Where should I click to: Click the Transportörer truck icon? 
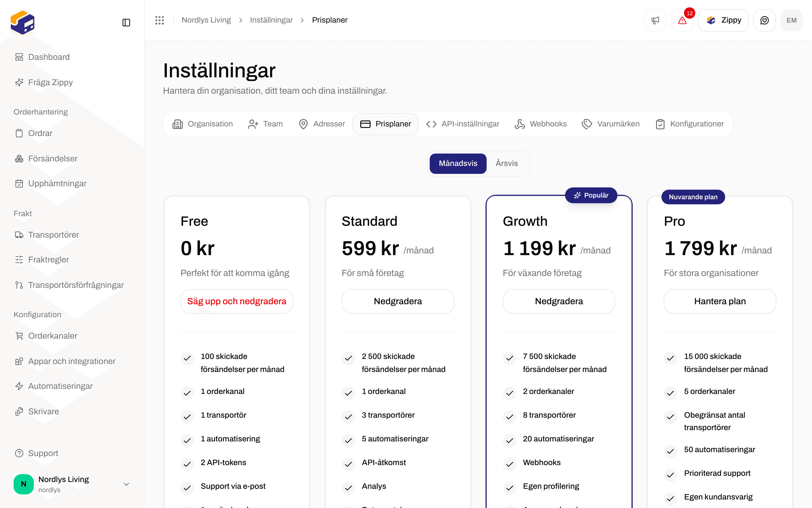(19, 235)
